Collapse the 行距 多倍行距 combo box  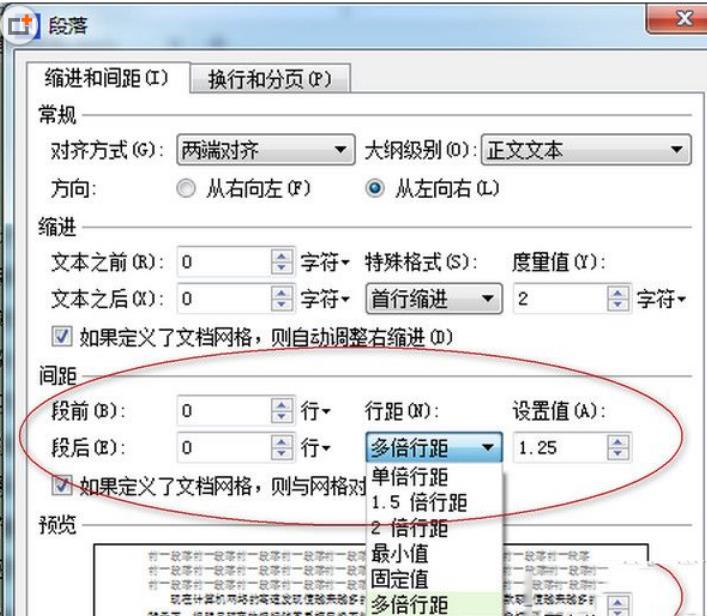(433, 447)
